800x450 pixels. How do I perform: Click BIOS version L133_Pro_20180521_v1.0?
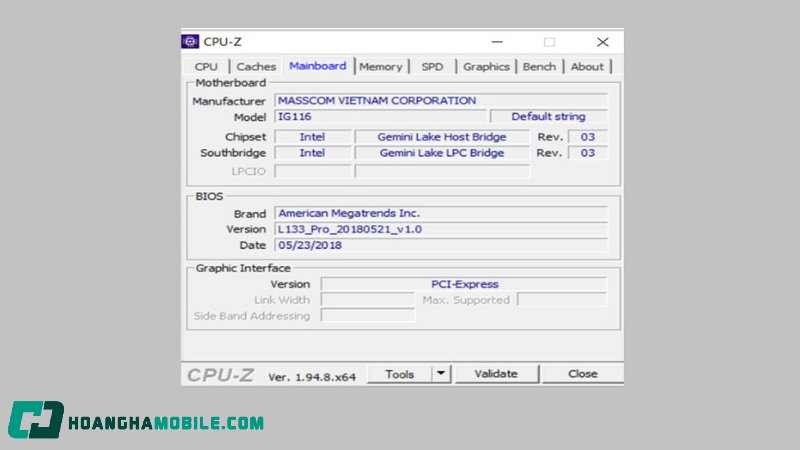point(441,229)
